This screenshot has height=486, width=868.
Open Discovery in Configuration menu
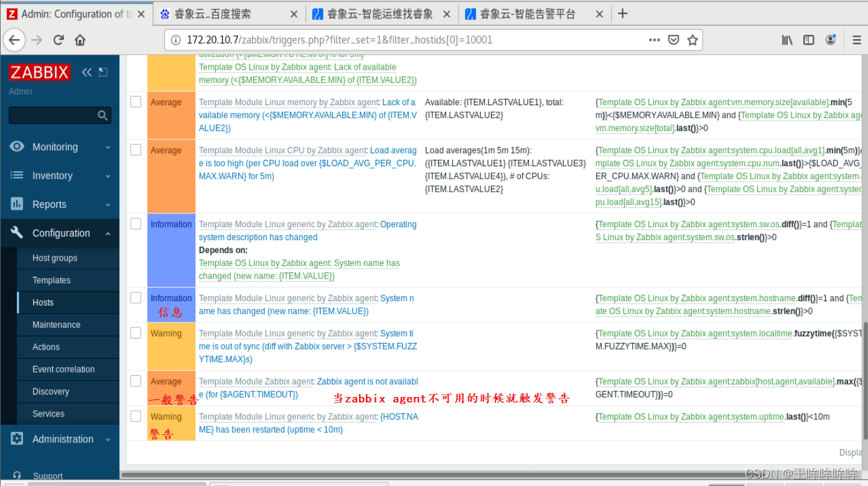[x=51, y=391]
